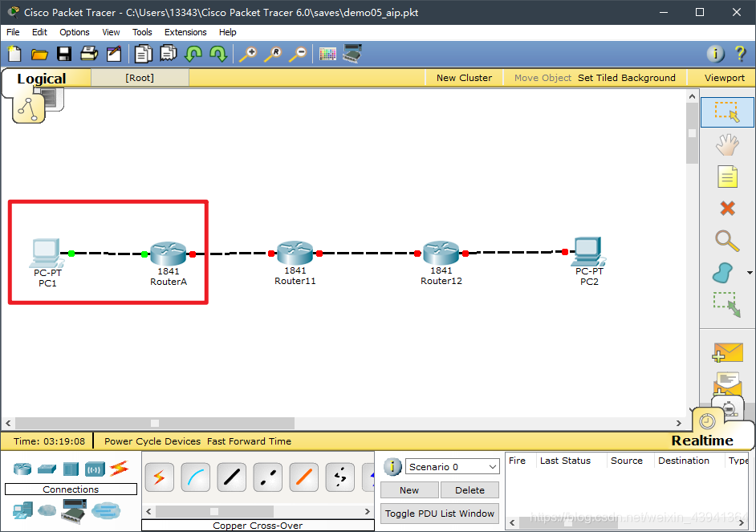Select the Place Note tool
Image resolution: width=756 pixels, height=532 pixels.
[727, 177]
